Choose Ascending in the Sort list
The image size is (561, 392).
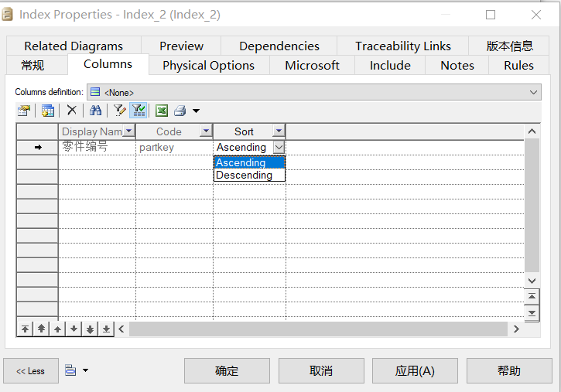click(x=249, y=162)
